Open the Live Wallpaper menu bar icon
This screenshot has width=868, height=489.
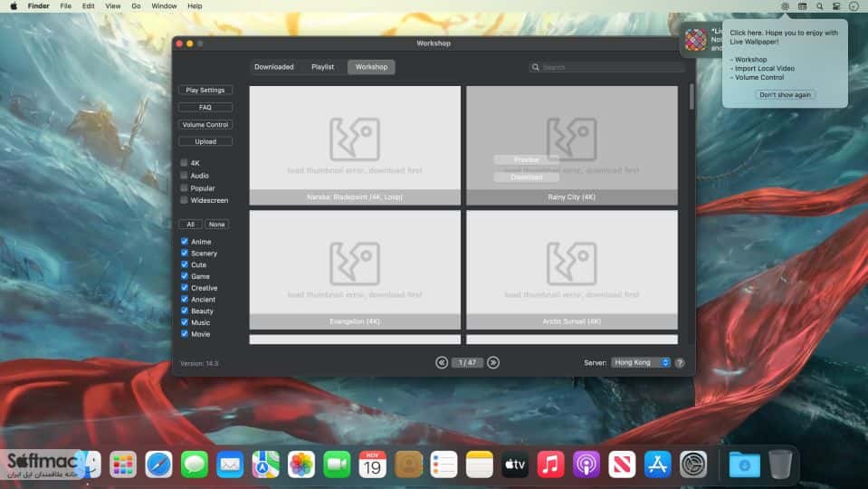pyautogui.click(x=785, y=6)
